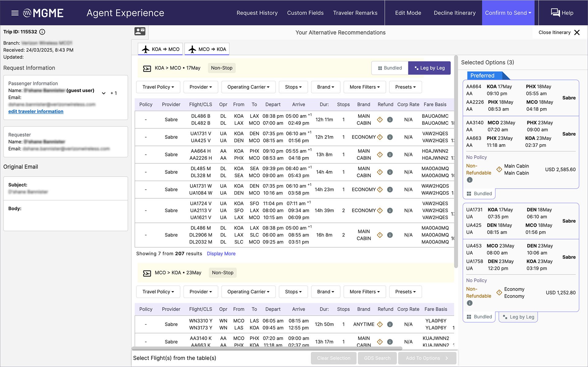The width and height of the screenshot is (588, 367).
Task: Open Traveler Remarks menu
Action: pyautogui.click(x=355, y=13)
